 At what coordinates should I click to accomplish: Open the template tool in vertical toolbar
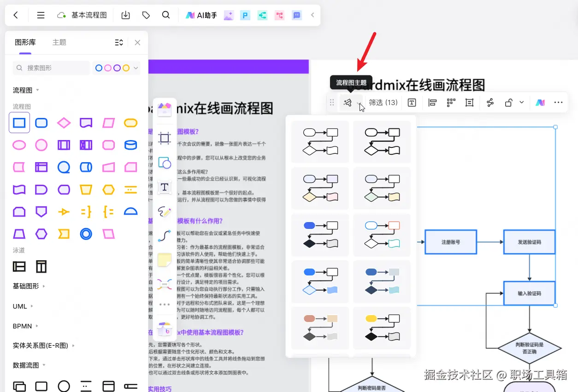pos(165,110)
